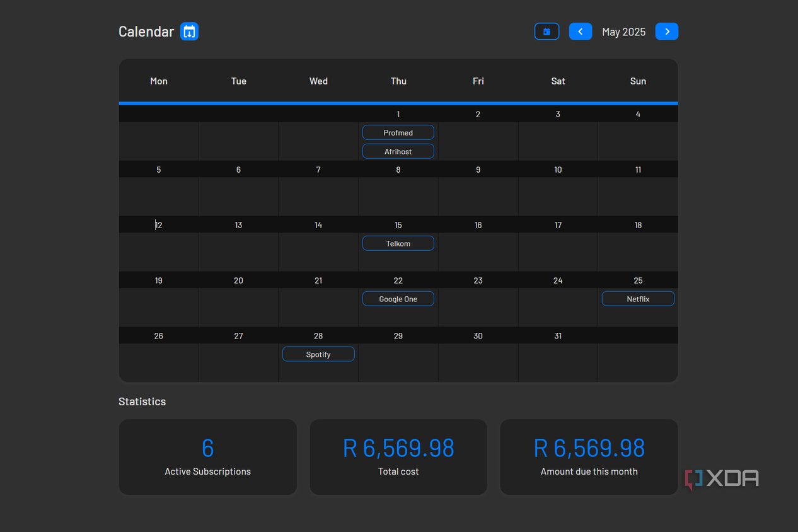Viewport: 798px width, 532px height.
Task: Select day 22 date number
Action: [398, 280]
